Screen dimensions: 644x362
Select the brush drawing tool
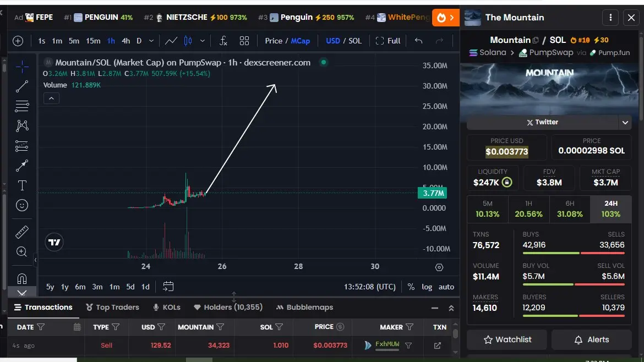[22, 166]
